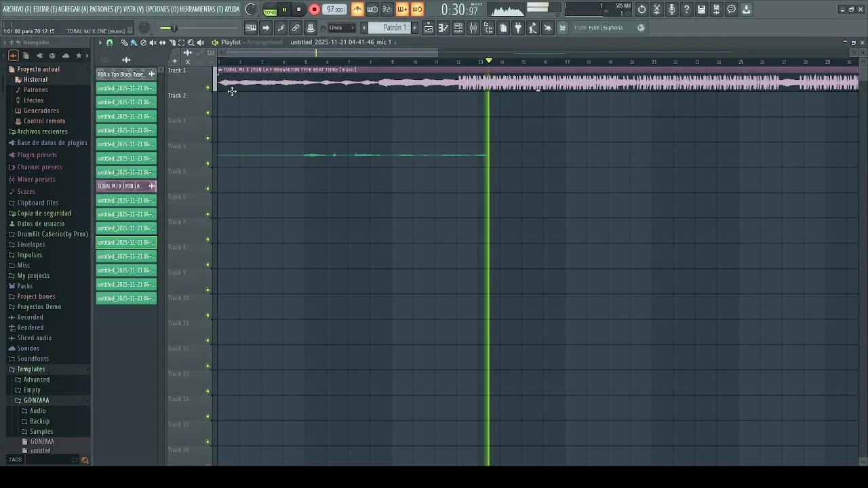The height and width of the screenshot is (488, 868).
Task: Pause playback using the pause button
Action: (284, 9)
